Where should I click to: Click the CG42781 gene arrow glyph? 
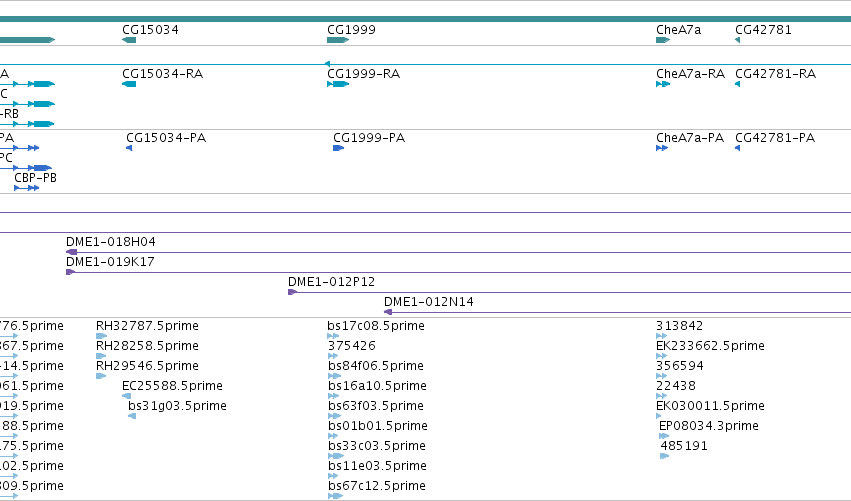pos(738,40)
